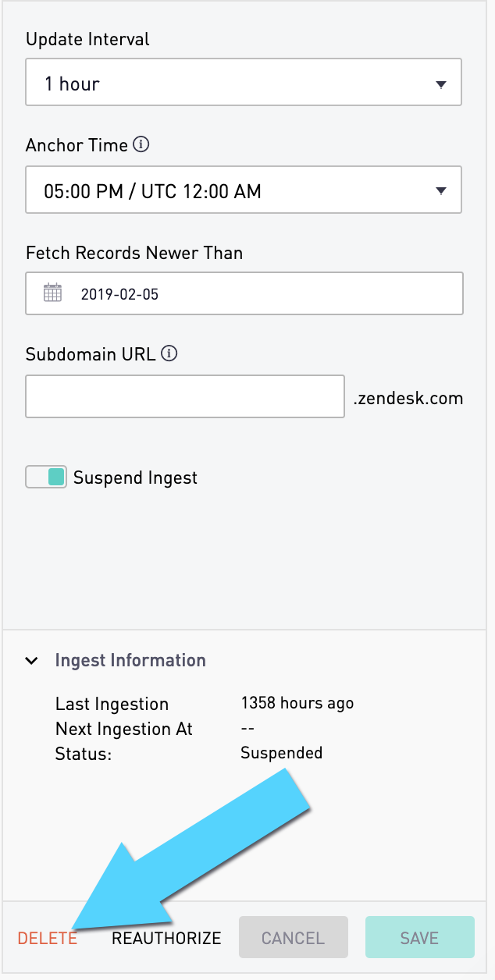Click the calendar icon in date field
Viewport: 495px width, 980px height.
point(52,293)
